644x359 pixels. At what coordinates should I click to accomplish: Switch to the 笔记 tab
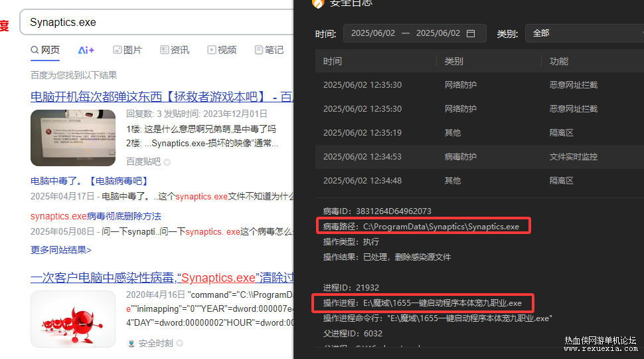269,50
